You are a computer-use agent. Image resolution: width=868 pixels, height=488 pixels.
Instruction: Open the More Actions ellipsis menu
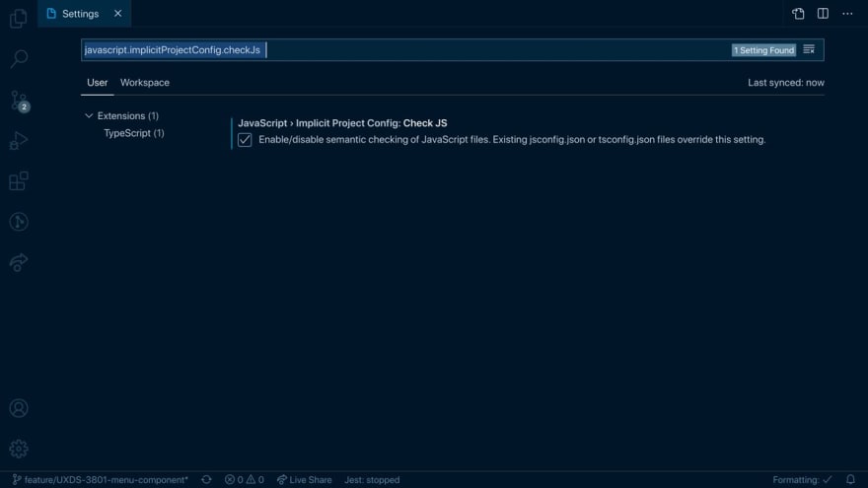(x=847, y=13)
